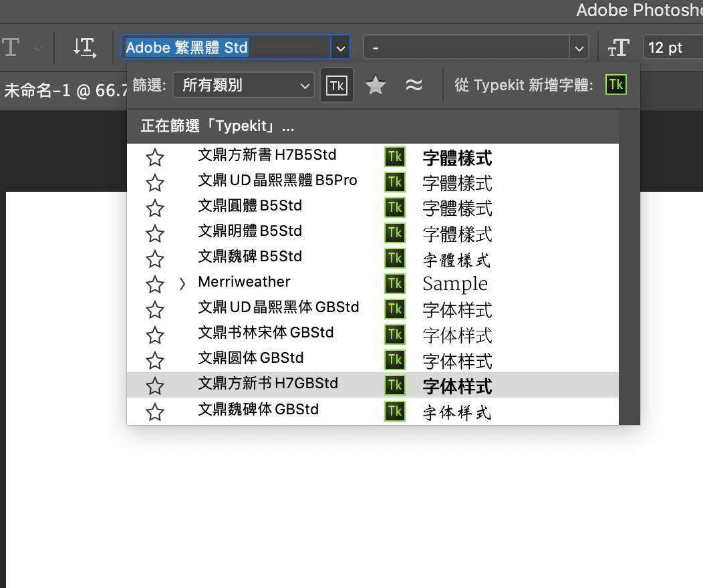Click Tk icon for 文鼎圓體 B5Std
The height and width of the screenshot is (588, 703).
tap(395, 208)
